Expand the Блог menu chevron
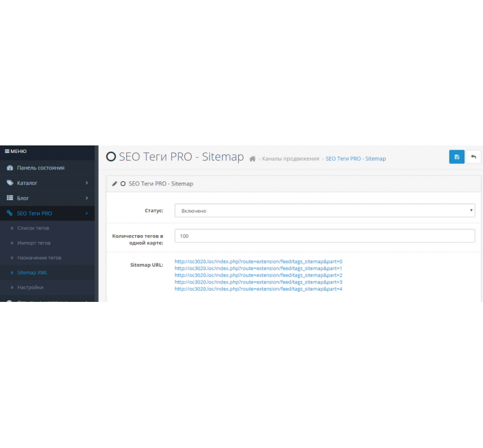Screen dimensions: 483x448 coord(86,198)
